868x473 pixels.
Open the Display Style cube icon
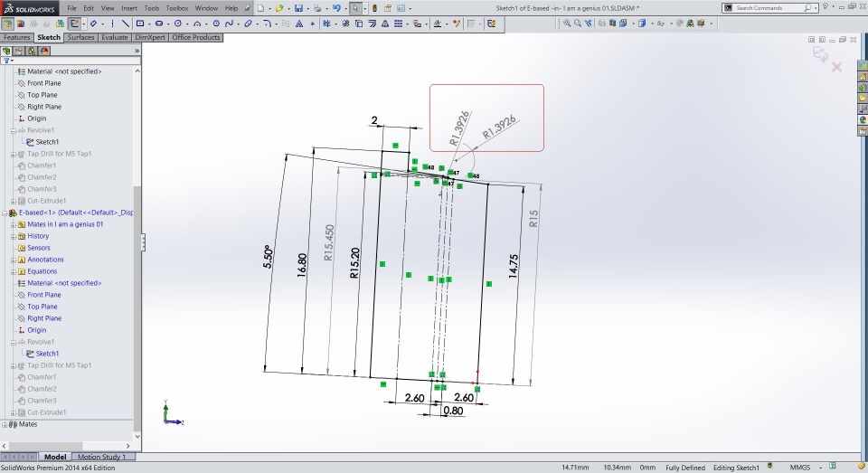click(642, 24)
